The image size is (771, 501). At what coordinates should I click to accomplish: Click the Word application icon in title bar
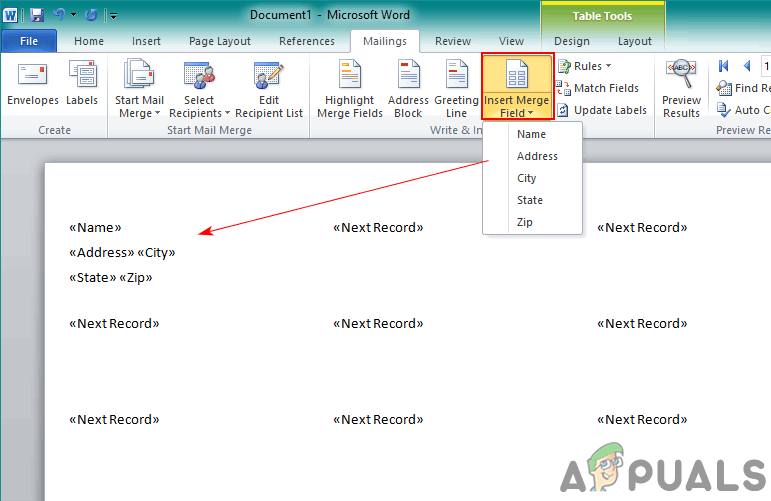click(x=10, y=15)
